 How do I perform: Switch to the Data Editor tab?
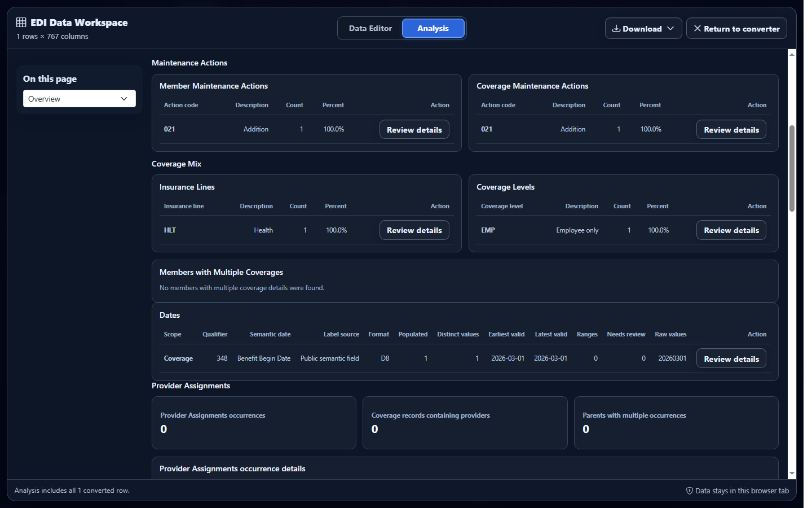(370, 28)
